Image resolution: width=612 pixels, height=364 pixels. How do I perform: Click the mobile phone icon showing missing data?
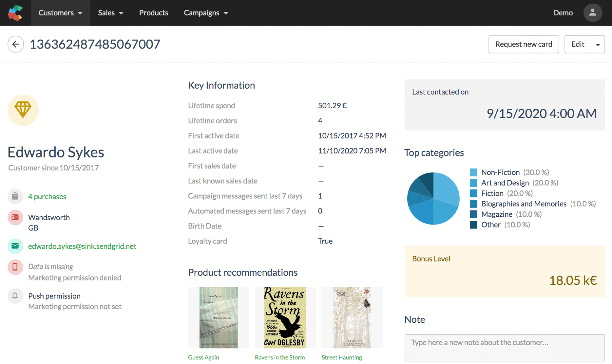[x=15, y=267]
